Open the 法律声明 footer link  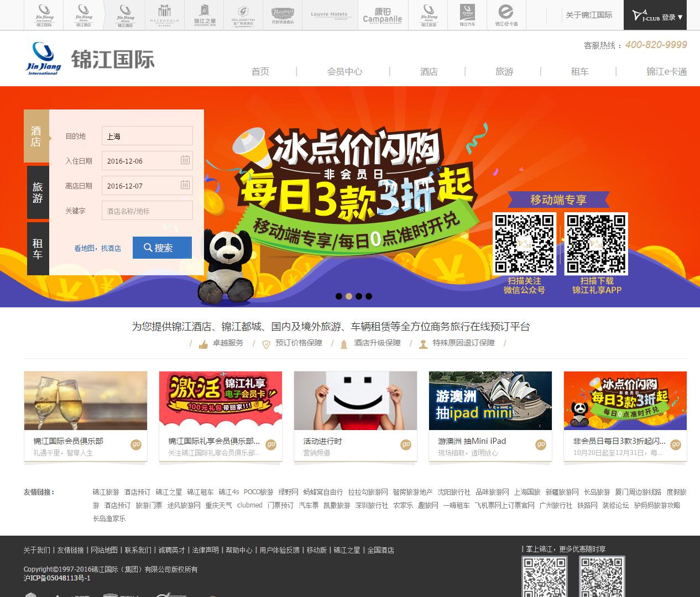pos(205,550)
